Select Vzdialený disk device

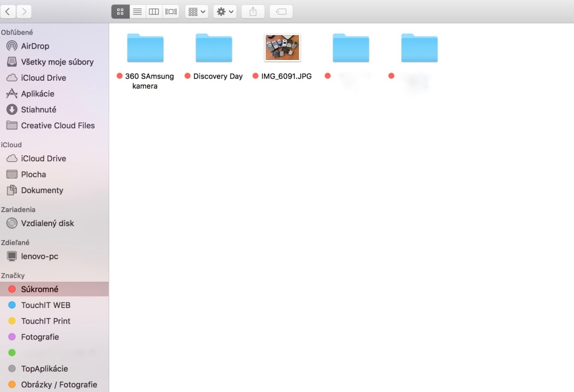click(x=47, y=223)
